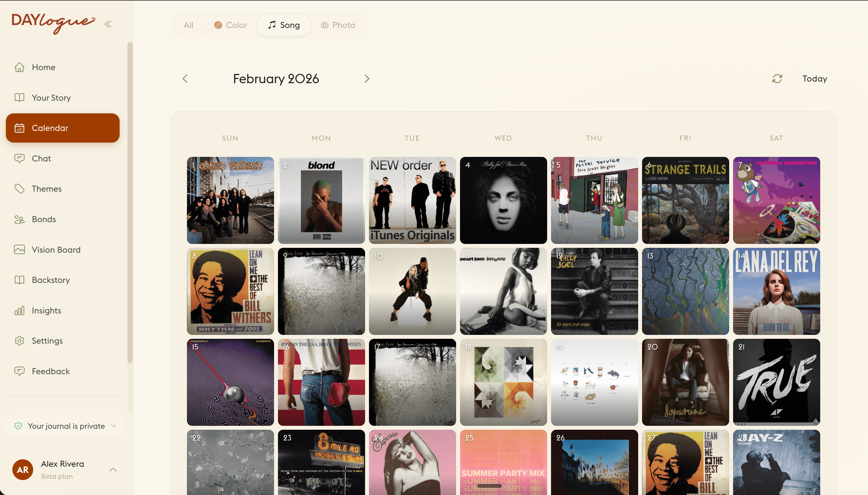Collapse the Alex Rivera profile section
This screenshot has height=495, width=868.
coord(112,469)
